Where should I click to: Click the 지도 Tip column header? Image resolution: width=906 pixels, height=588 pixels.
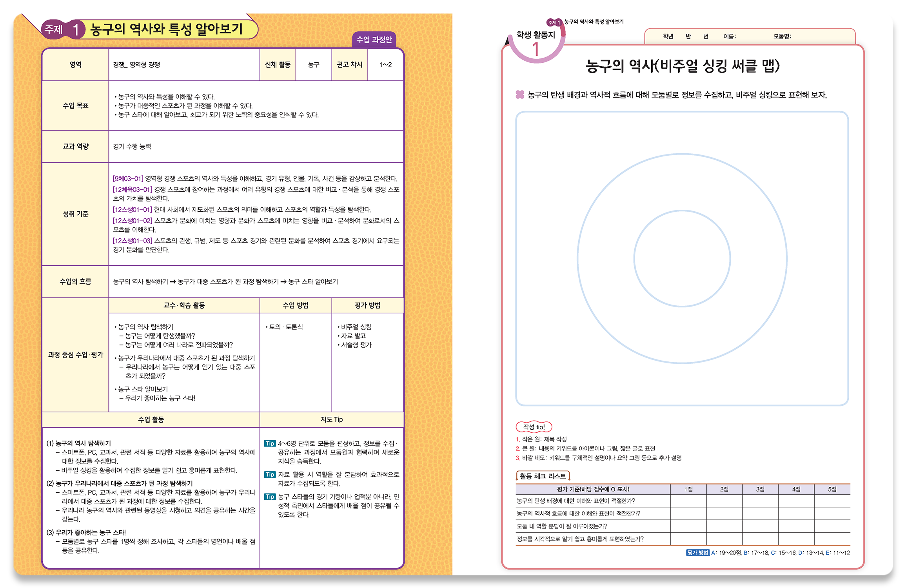(331, 419)
